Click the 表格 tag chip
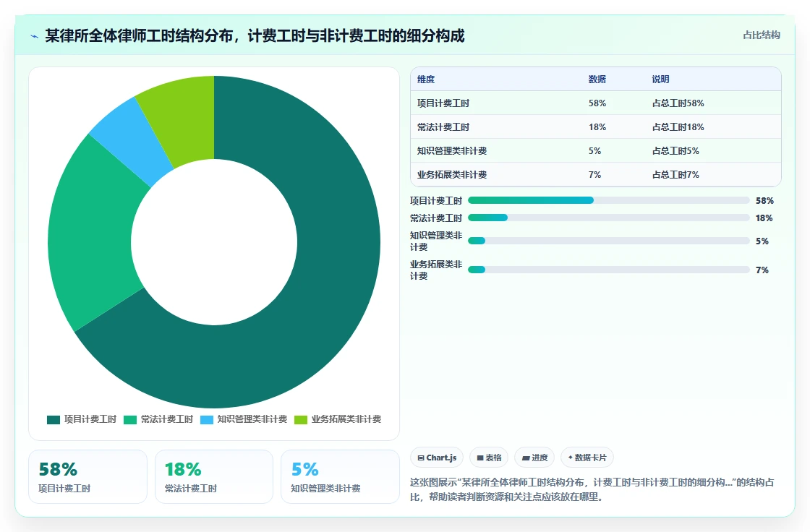The image size is (810, 532). [489, 458]
